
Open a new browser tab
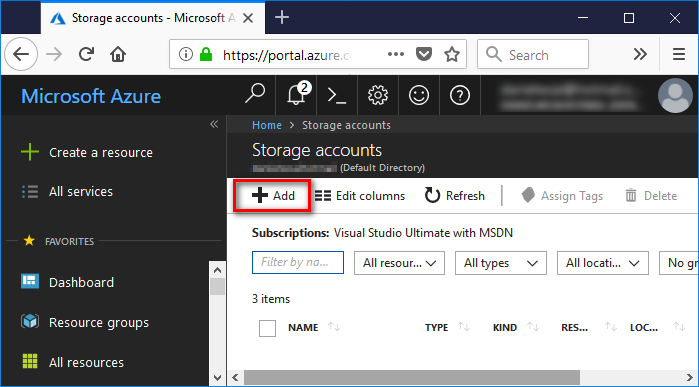282,17
